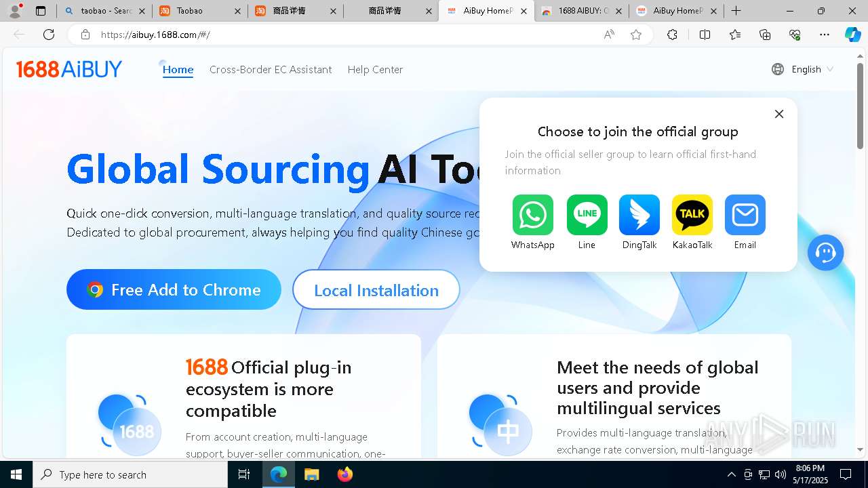
Task: Close the taobao Search tab
Action: click(x=141, y=11)
